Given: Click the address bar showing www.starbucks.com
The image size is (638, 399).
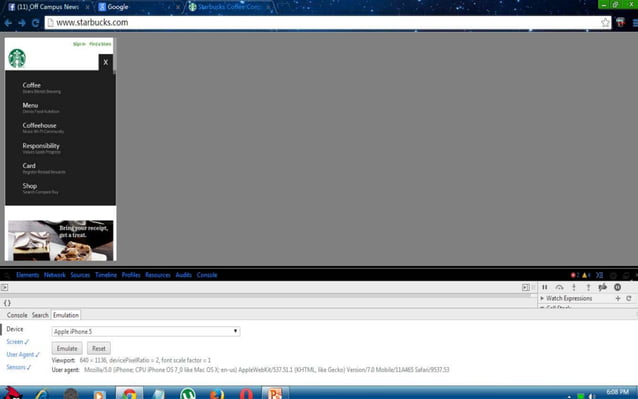Looking at the screenshot, I should click(x=322, y=23).
